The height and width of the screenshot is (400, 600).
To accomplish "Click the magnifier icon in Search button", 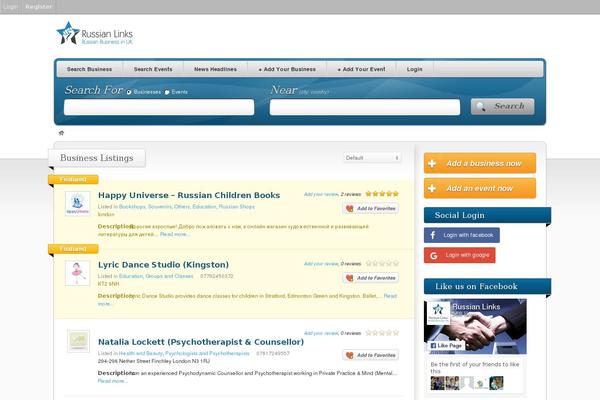I will [481, 106].
